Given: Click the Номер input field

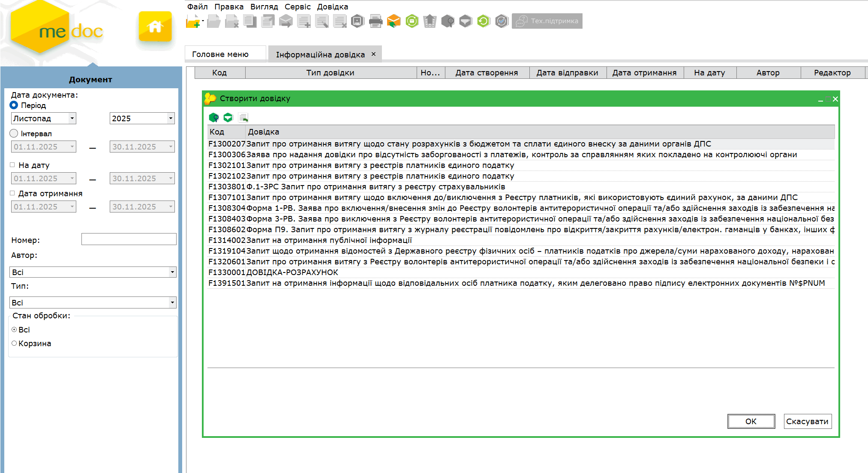Looking at the screenshot, I should tap(129, 239).
